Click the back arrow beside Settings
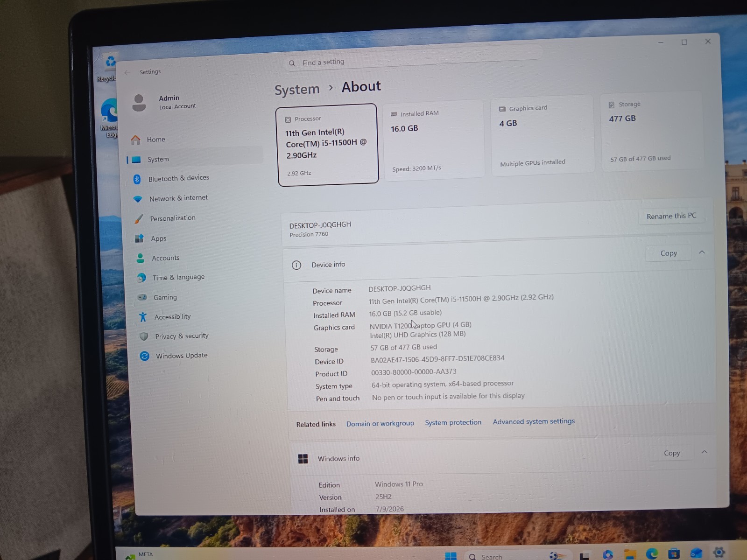The width and height of the screenshot is (747, 560). 127,72
